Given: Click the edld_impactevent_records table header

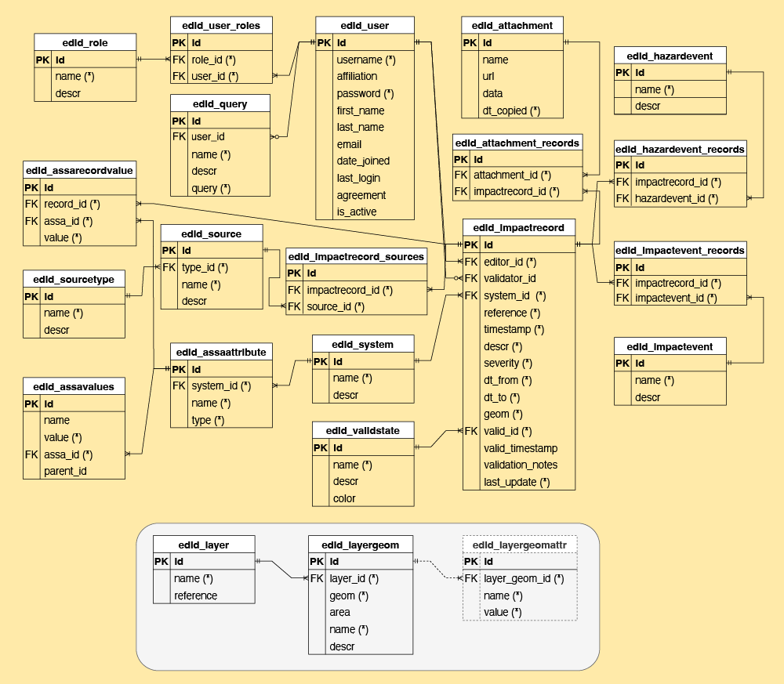Looking at the screenshot, I should coord(680,250).
